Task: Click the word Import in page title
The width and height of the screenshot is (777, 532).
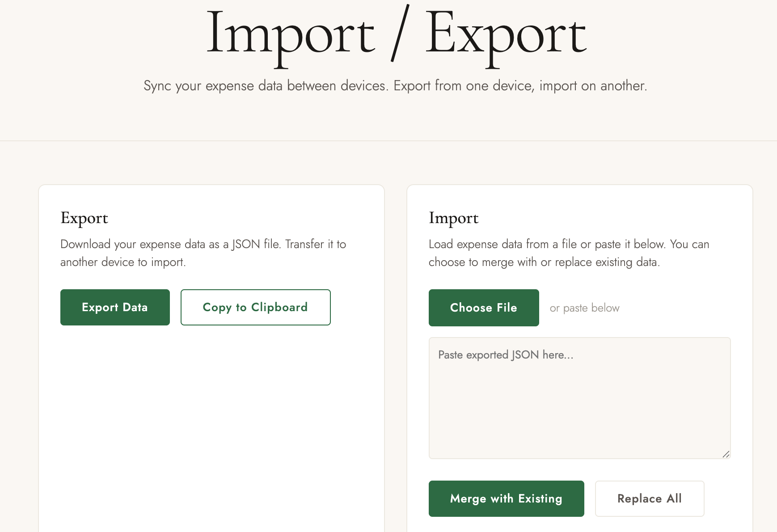Action: coord(291,36)
